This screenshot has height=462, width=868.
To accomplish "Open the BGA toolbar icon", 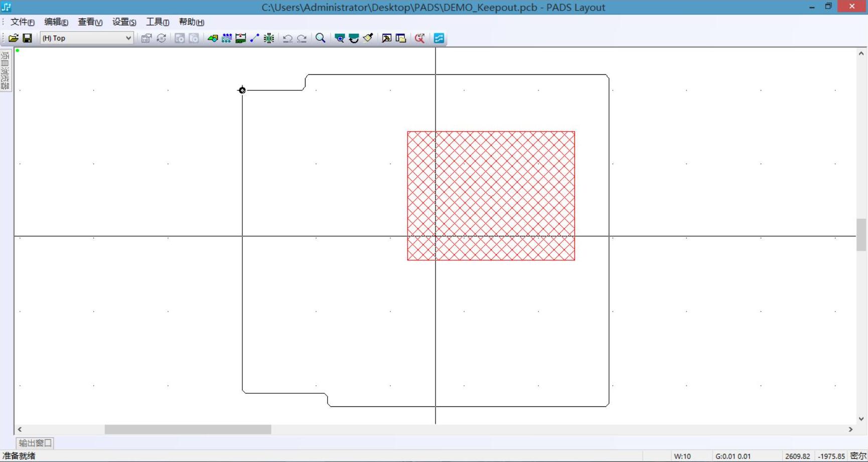I will click(269, 38).
